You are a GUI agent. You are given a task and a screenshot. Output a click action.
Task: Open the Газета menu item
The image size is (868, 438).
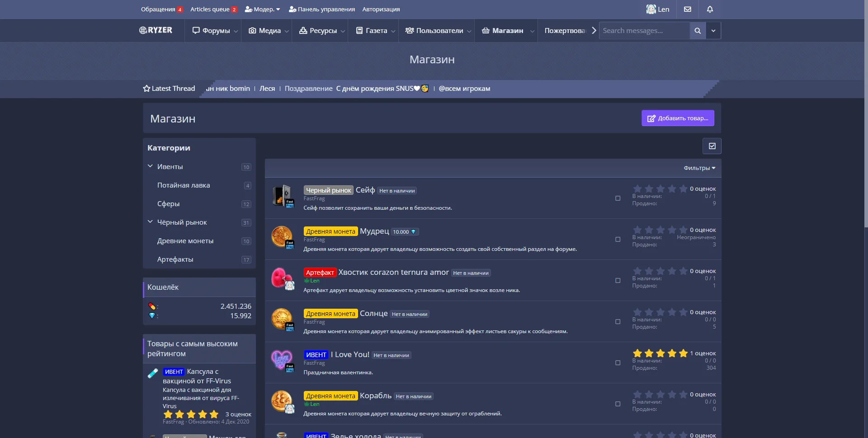pos(372,31)
